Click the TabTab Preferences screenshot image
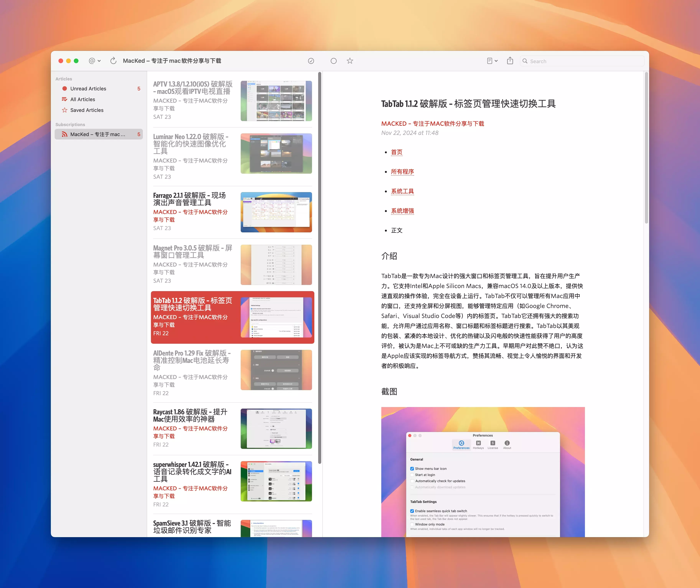Viewport: 700px width, 588px height. click(483, 472)
